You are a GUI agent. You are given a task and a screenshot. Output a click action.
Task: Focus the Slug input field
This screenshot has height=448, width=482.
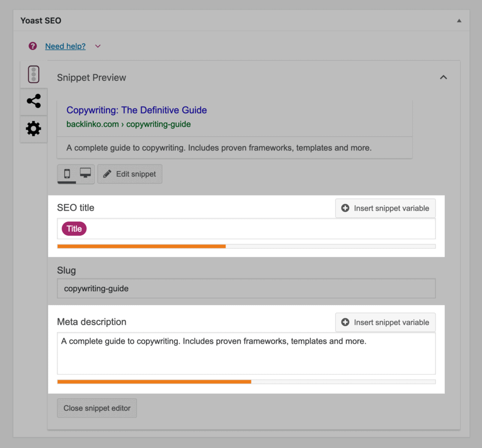(x=246, y=289)
